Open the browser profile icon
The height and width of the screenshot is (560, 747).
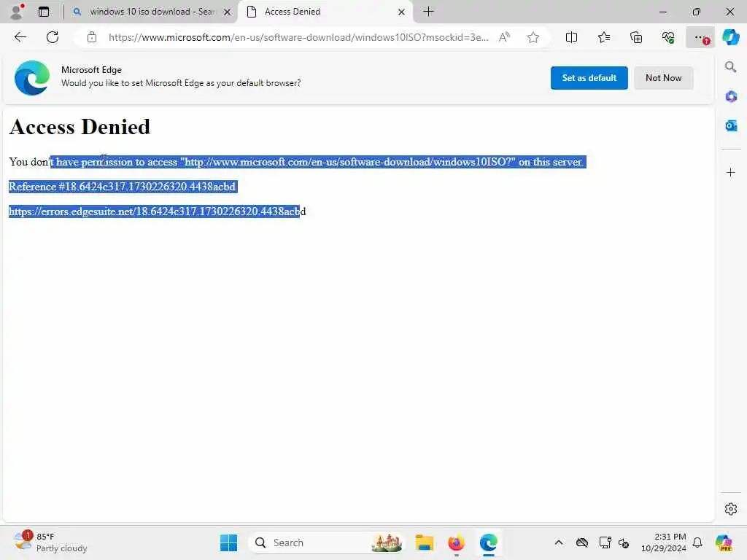[17, 12]
